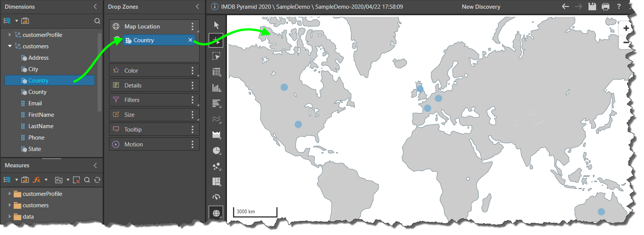Refresh the Measures panel
Viewport: 644px width, 235px height.
click(97, 180)
